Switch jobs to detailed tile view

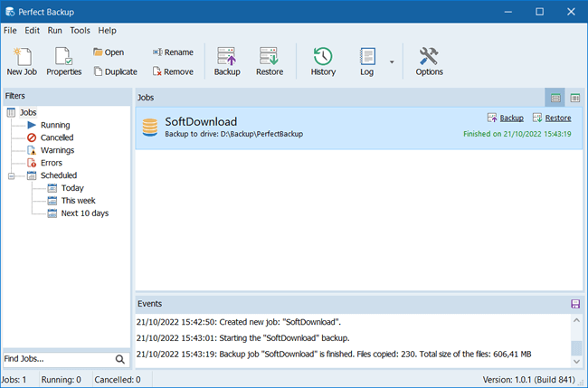click(556, 97)
